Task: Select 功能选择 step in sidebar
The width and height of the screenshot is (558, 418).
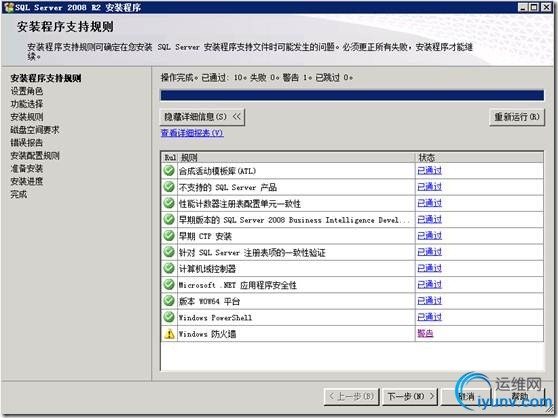Action: click(27, 104)
